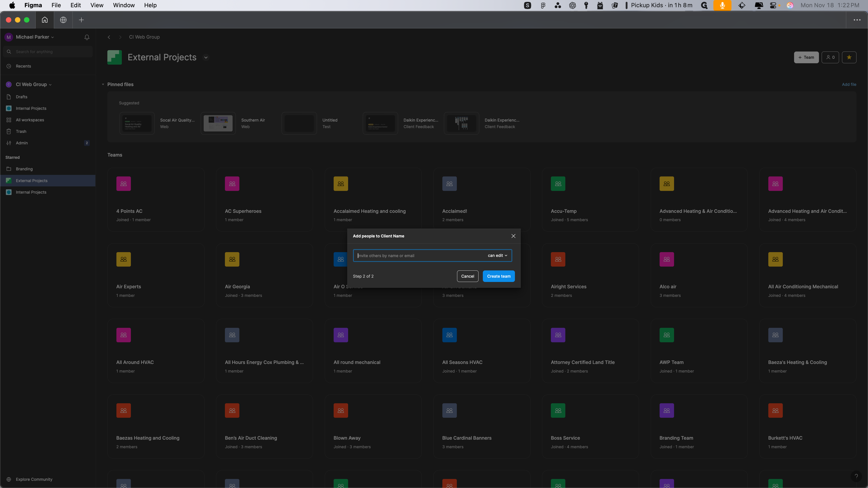Open the can edit permission dropdown
The height and width of the screenshot is (488, 868).
tap(497, 256)
